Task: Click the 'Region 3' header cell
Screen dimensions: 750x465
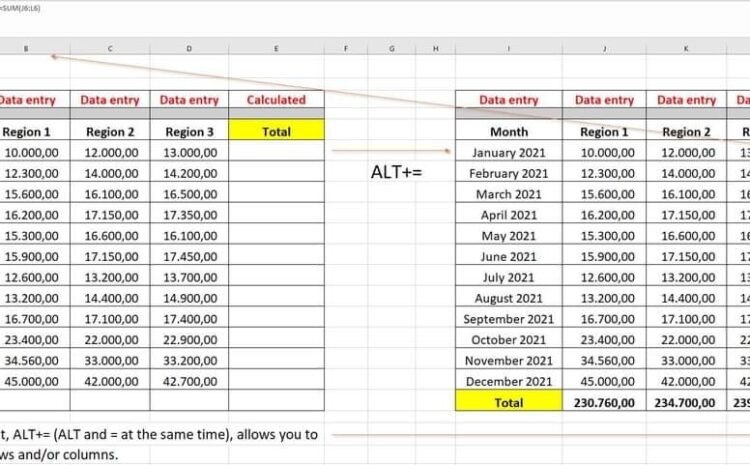Action: pyautogui.click(x=189, y=132)
